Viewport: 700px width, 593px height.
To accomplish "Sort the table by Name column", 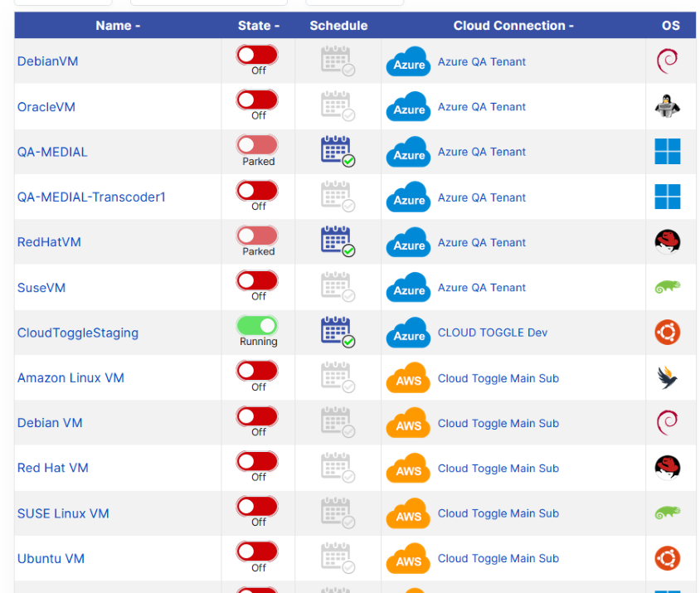I will tap(118, 26).
